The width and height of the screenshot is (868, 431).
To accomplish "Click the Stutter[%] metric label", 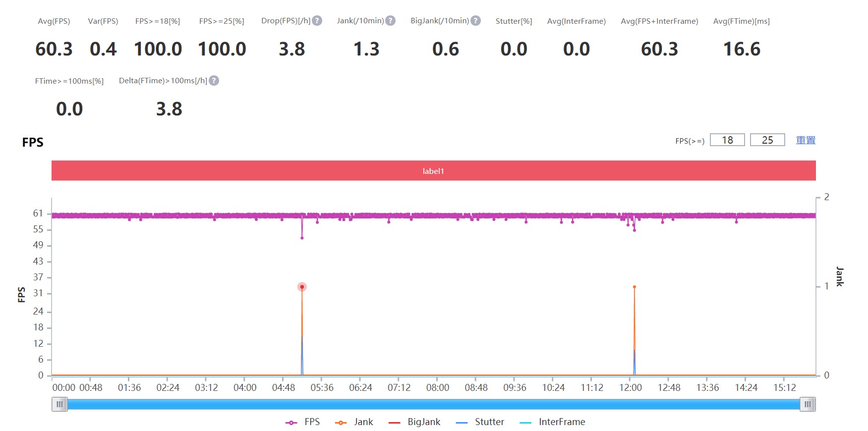I will 514,21.
